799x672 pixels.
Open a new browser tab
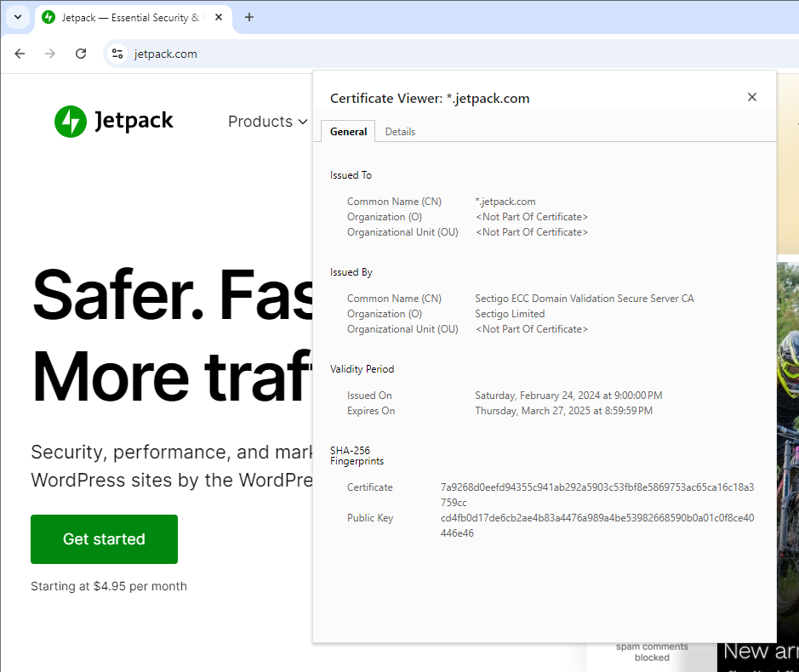coord(249,17)
